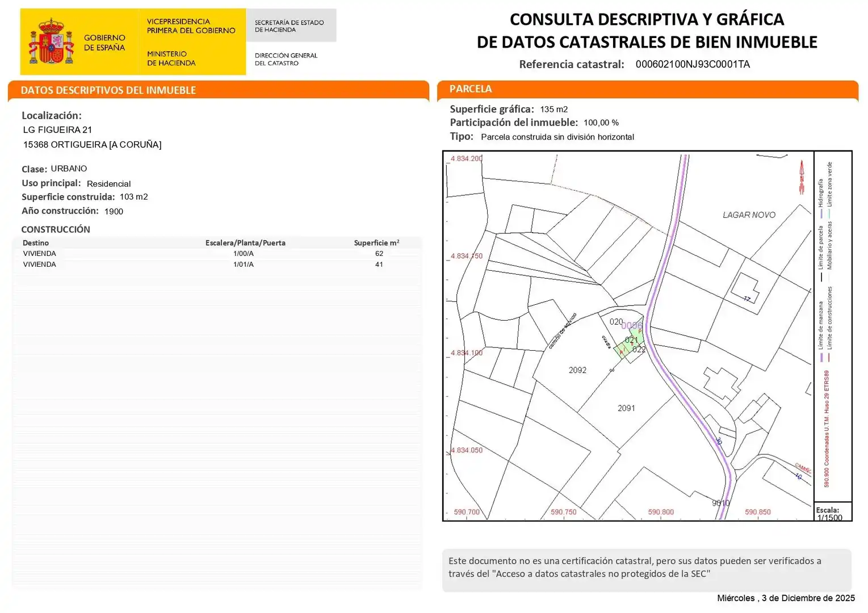Select the date 'Miércoles , 3 de Diciembre de 2025'
This screenshot has height=613, width=868.
pos(786,598)
